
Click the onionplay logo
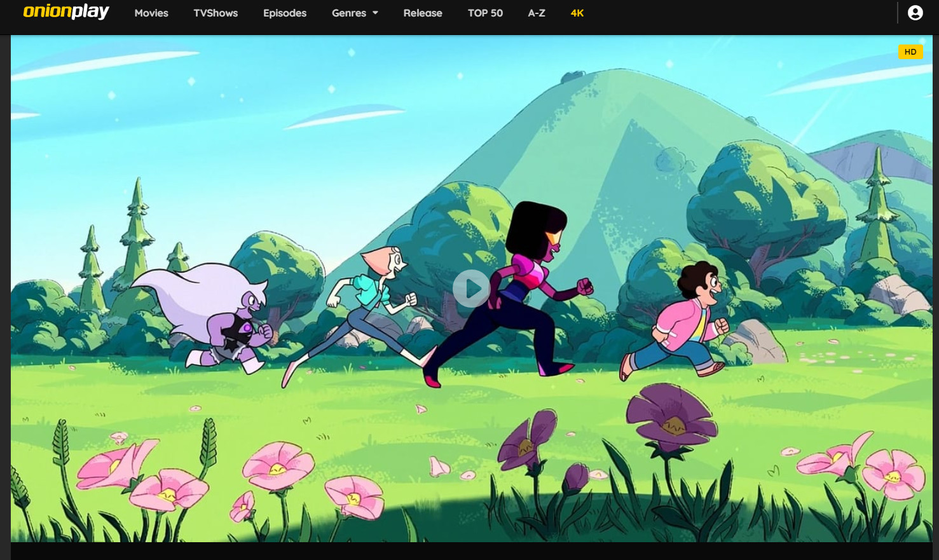point(66,12)
